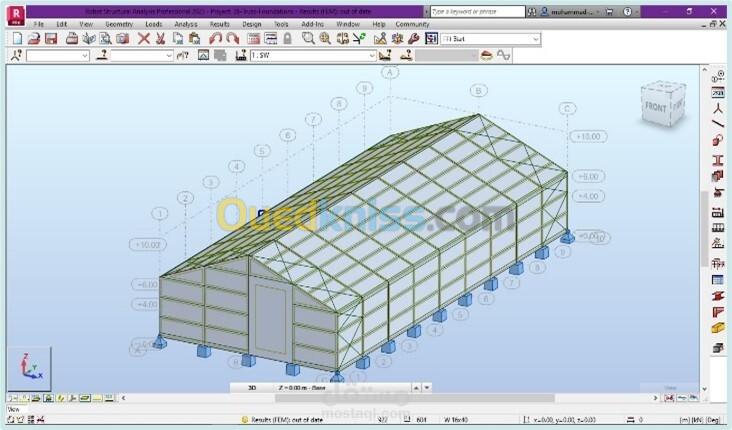The height and width of the screenshot is (430, 732).
Task: Click the Paste clipboard icon
Action: tap(194, 39)
